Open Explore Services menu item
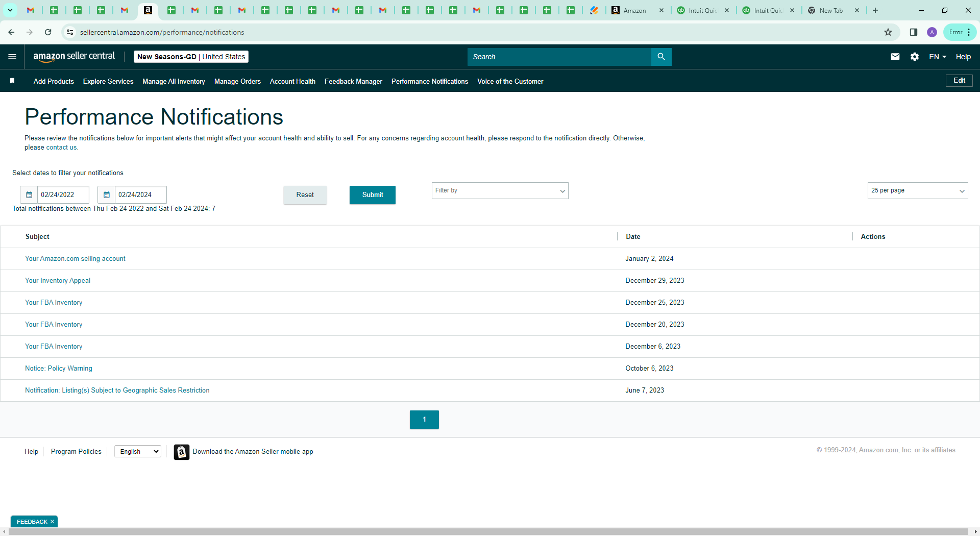Image resolution: width=980 pixels, height=536 pixels. click(x=108, y=81)
